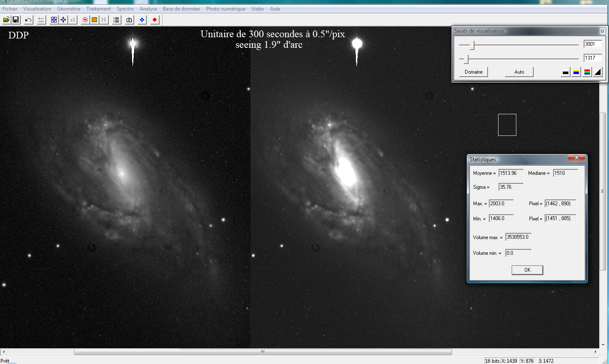Click the low threshold field showing 1317
The height and width of the screenshot is (364, 609).
click(x=592, y=58)
